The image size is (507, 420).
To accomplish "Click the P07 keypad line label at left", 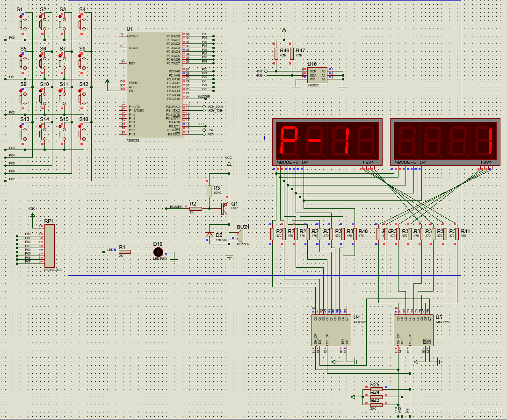I will [x=12, y=179].
